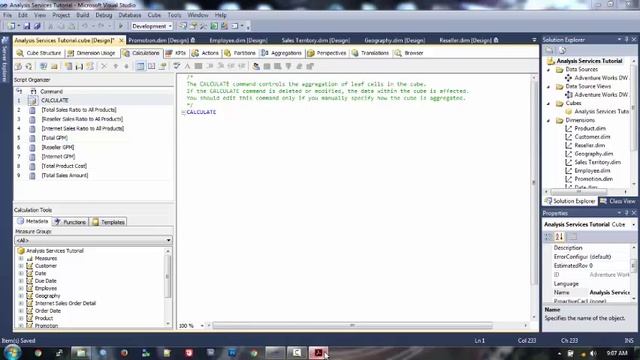Open the Windows Explorer taskbar icon
The height and width of the screenshot is (360, 640).
tap(81, 353)
